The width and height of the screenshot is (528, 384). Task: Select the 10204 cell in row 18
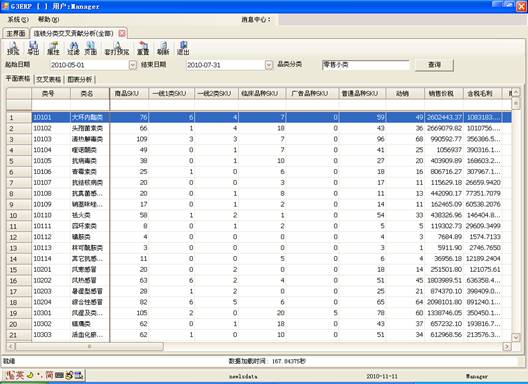point(51,302)
